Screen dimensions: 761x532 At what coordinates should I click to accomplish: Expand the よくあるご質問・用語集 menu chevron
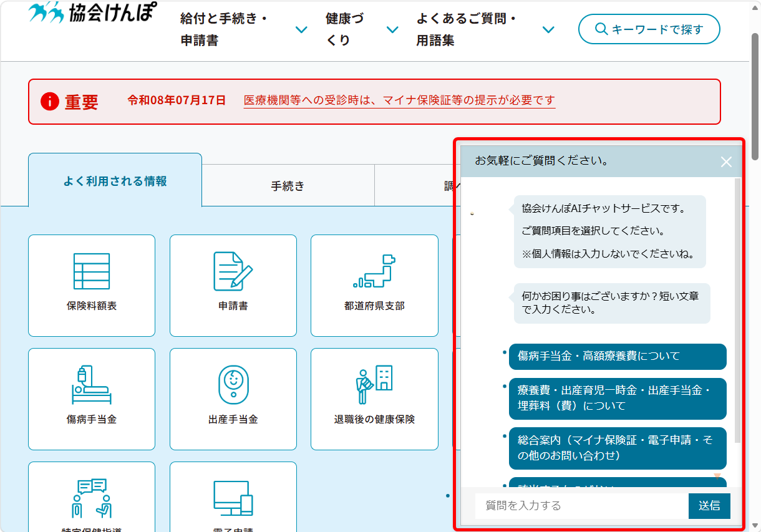point(548,29)
